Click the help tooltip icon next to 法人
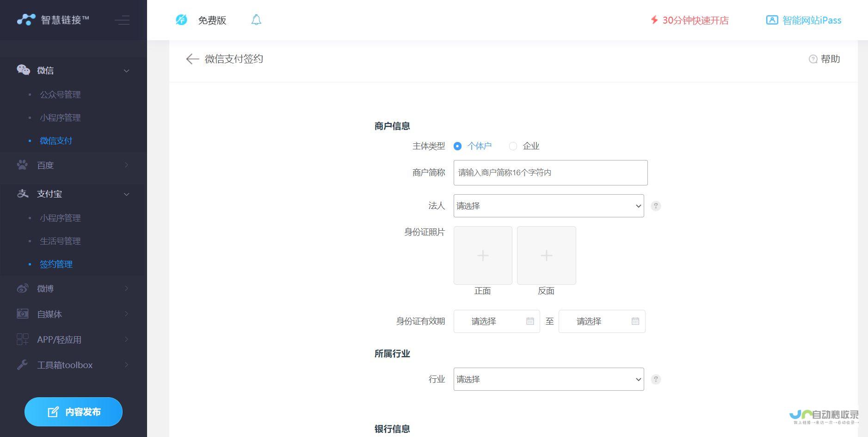The width and height of the screenshot is (868, 437). (x=656, y=206)
